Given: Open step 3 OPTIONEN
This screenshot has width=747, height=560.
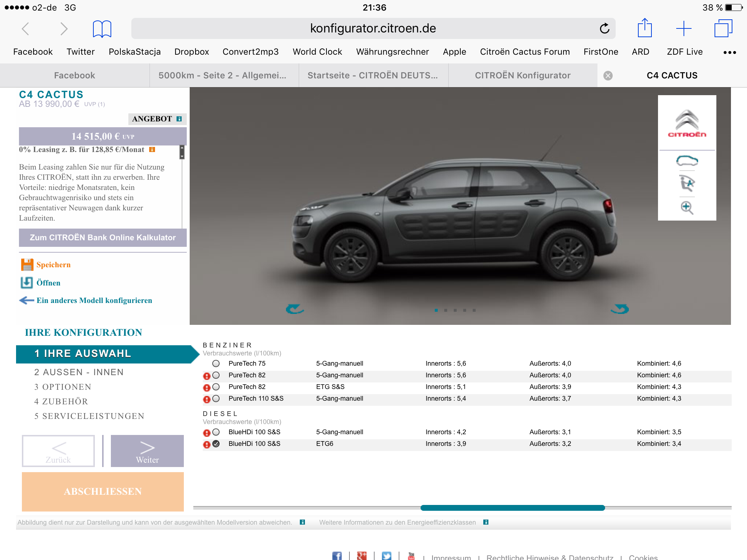Looking at the screenshot, I should point(63,387).
